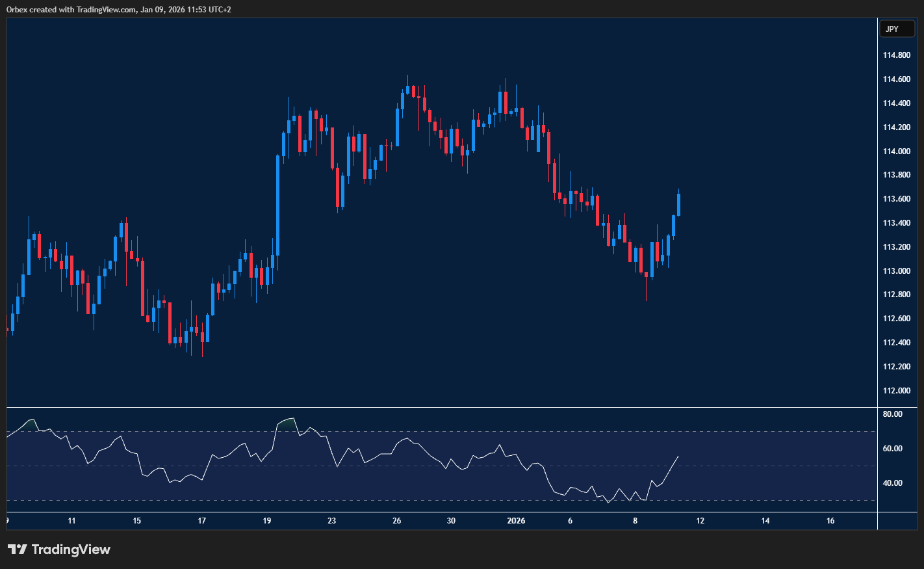Click the right end of the RSI line
Viewport: 924px width, 569px height.
pyautogui.click(x=678, y=457)
